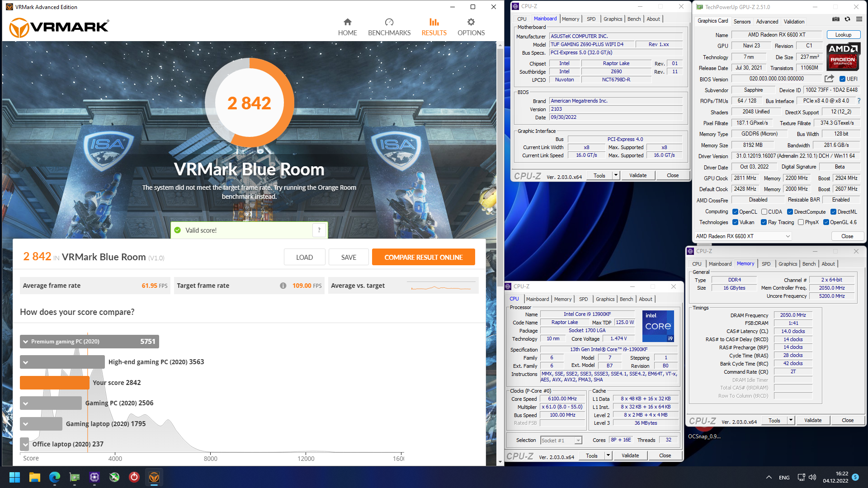Click the Average vs. target graph
The width and height of the screenshot is (868, 488).
pos(442,286)
